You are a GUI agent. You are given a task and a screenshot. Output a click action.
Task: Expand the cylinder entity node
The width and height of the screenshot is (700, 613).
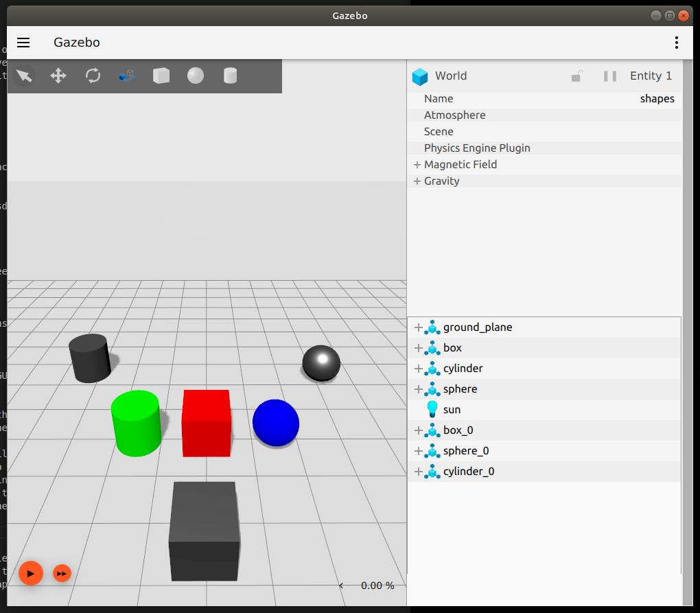[419, 369]
